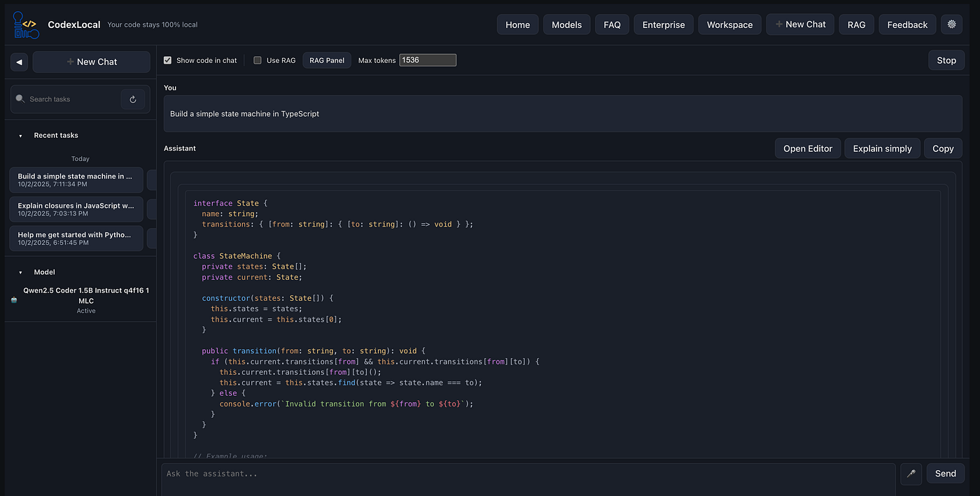This screenshot has width=980, height=496.
Task: Go to Home in top navigation
Action: (x=517, y=24)
